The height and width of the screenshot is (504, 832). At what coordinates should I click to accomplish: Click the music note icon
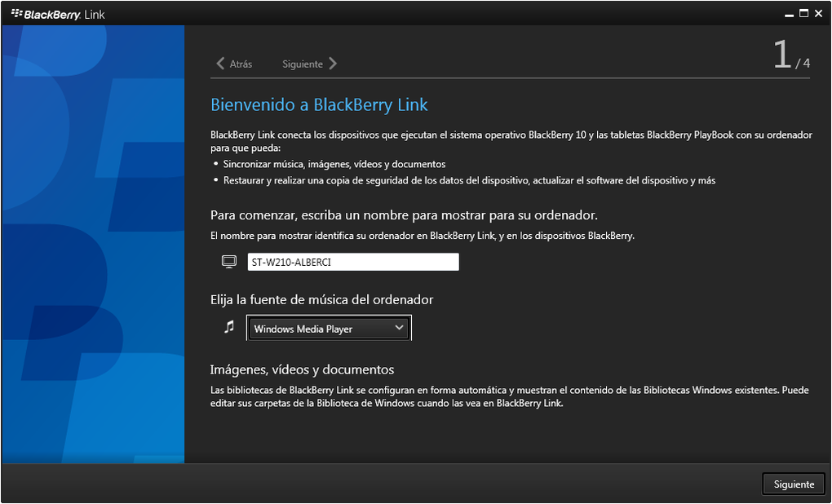(228, 327)
